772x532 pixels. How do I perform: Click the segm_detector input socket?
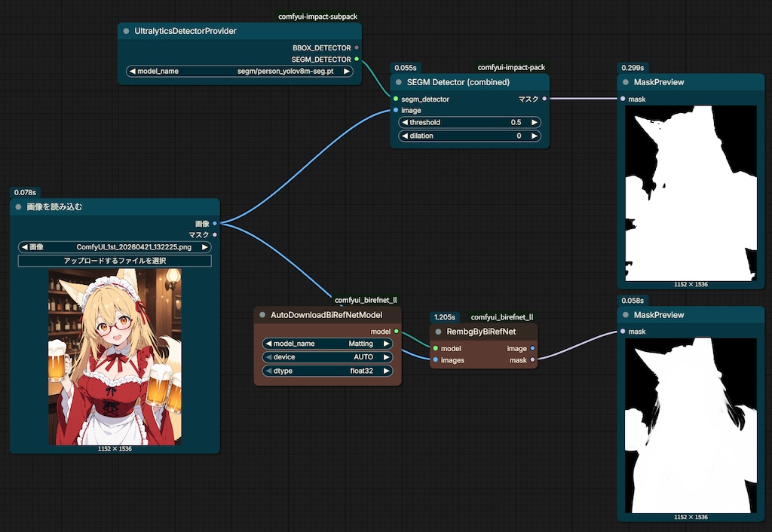396,99
